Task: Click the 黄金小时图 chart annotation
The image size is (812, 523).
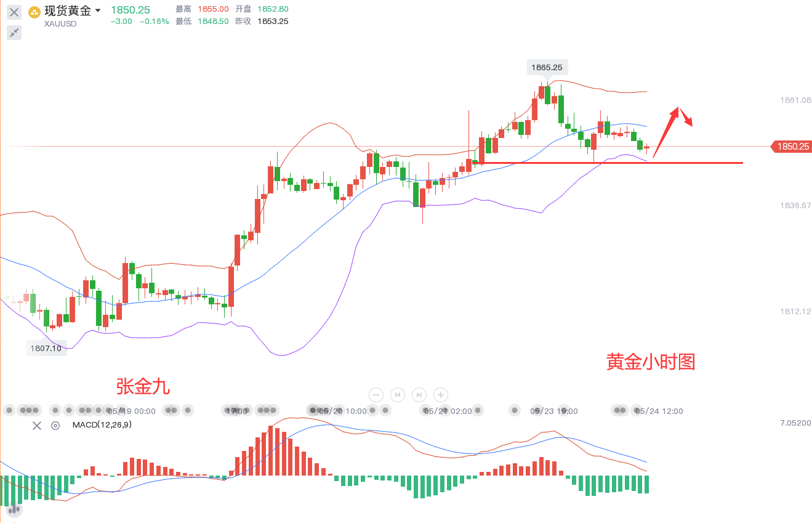Action: [651, 362]
